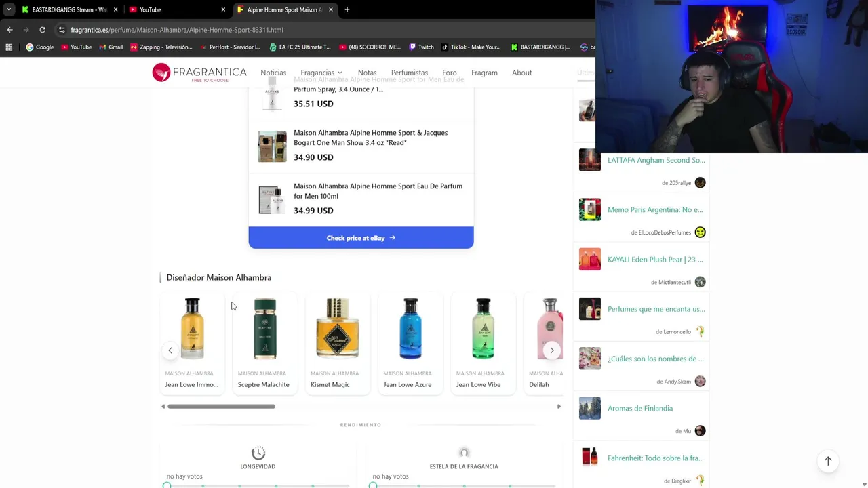Open Perfumes que me encanta us... topic
Image resolution: width=868 pixels, height=488 pixels.
click(656, 309)
